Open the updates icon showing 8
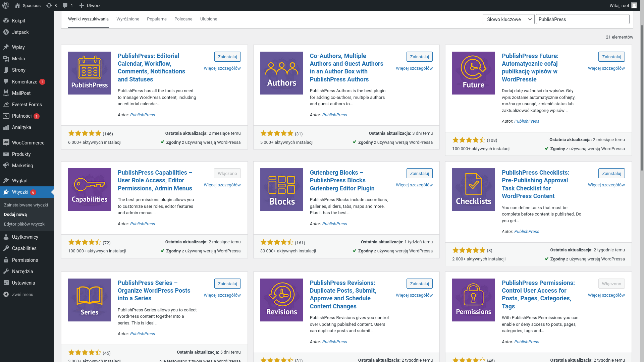This screenshot has width=644, height=362. click(x=49, y=5)
